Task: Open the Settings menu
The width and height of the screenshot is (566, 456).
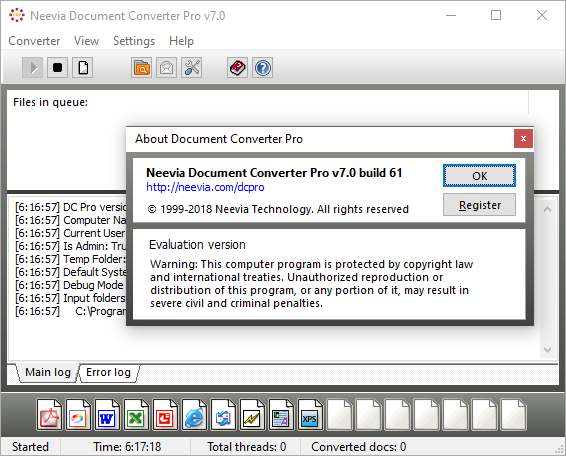Action: [134, 41]
